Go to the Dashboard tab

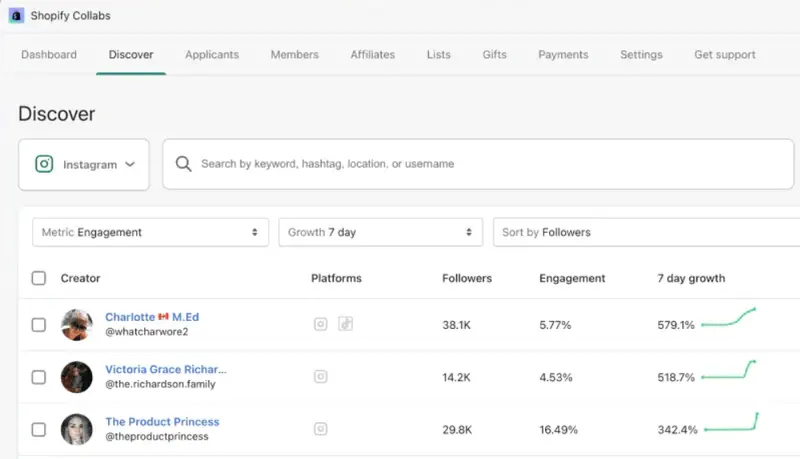click(x=49, y=55)
